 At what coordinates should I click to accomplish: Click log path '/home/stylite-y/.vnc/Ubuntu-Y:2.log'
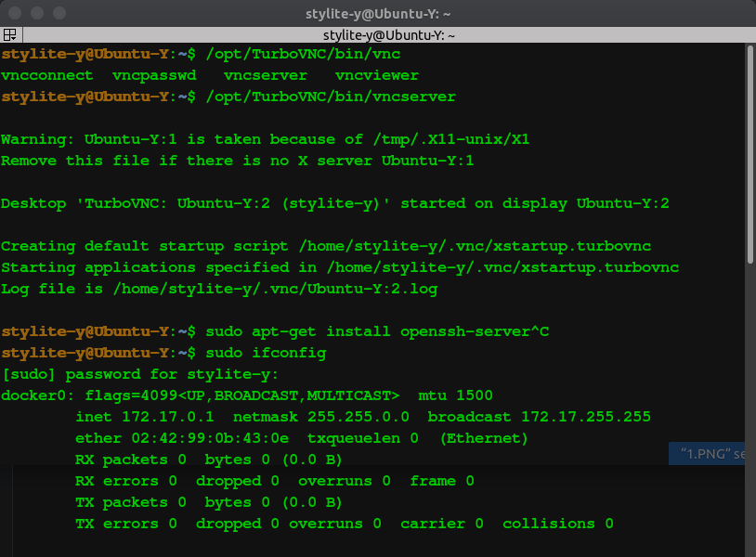pyautogui.click(x=275, y=289)
